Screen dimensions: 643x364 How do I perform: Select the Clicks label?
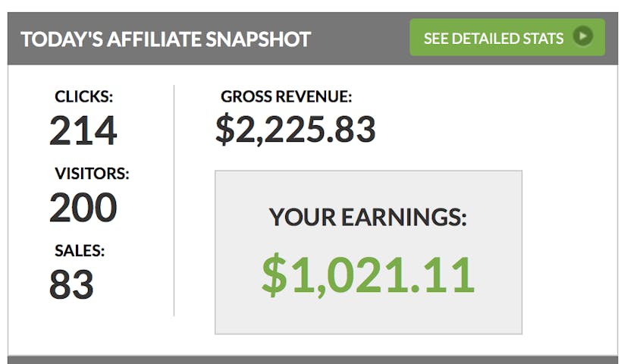point(83,97)
